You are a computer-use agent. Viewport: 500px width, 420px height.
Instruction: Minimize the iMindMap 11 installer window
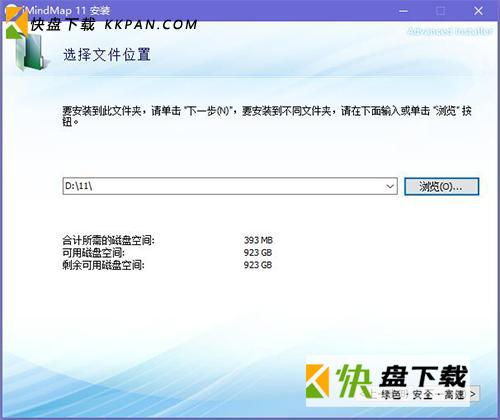click(403, 11)
